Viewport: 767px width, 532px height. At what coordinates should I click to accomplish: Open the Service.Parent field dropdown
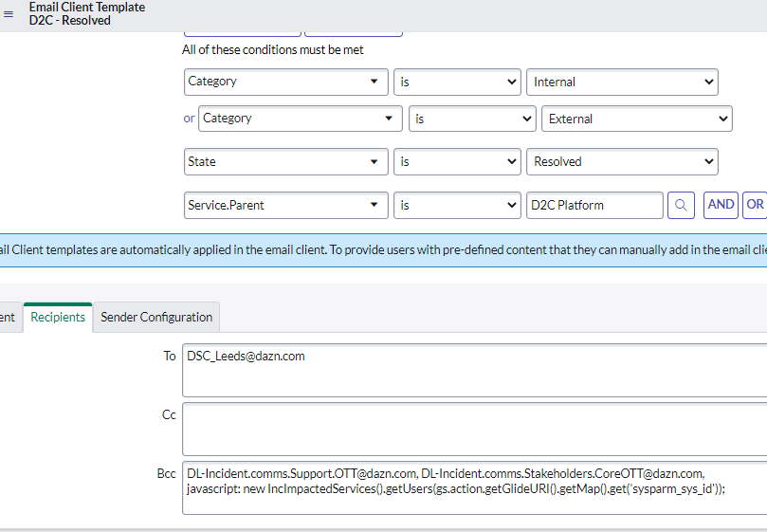click(x=286, y=205)
